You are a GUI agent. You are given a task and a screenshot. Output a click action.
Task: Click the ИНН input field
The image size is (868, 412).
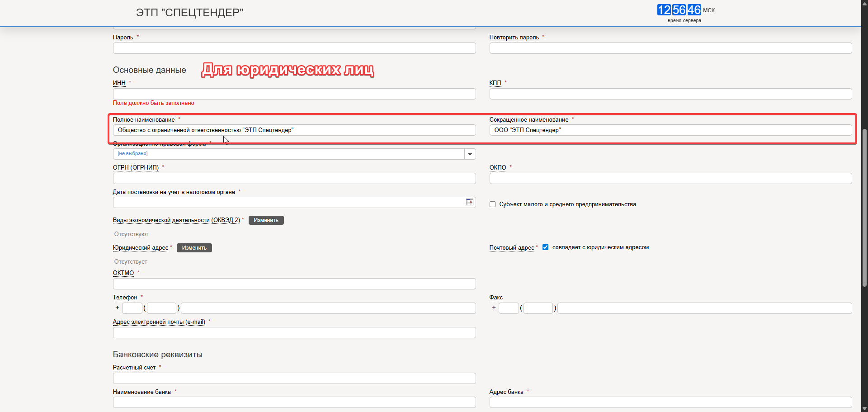point(294,94)
